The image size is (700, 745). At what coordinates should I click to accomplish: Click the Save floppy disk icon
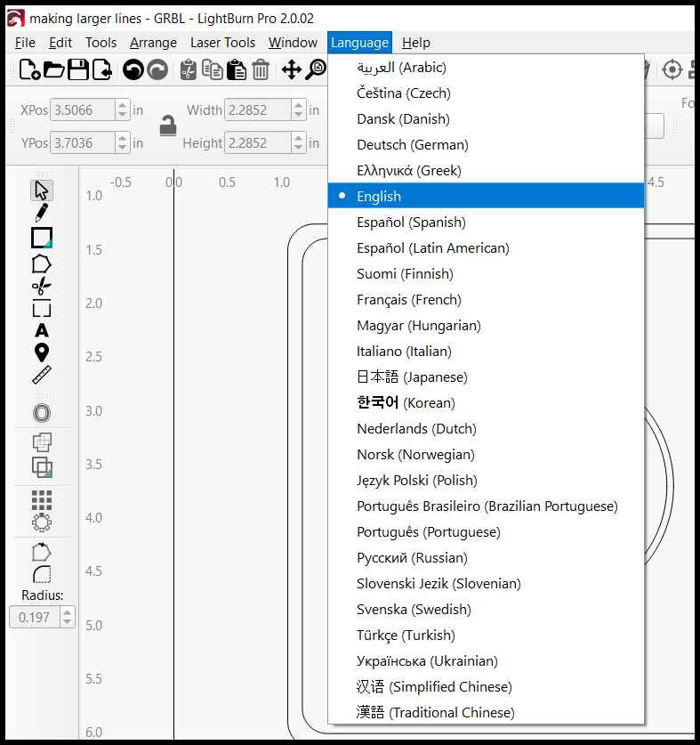click(77, 69)
